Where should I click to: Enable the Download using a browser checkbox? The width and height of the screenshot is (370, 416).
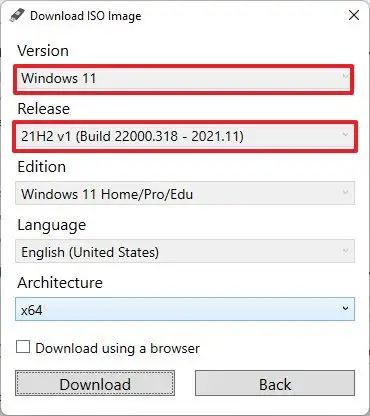(23, 347)
